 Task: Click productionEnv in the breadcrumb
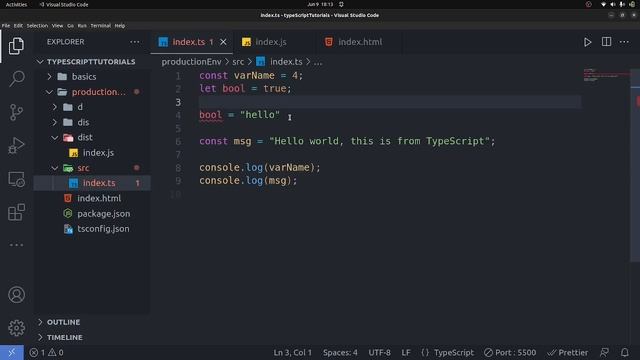pyautogui.click(x=191, y=62)
